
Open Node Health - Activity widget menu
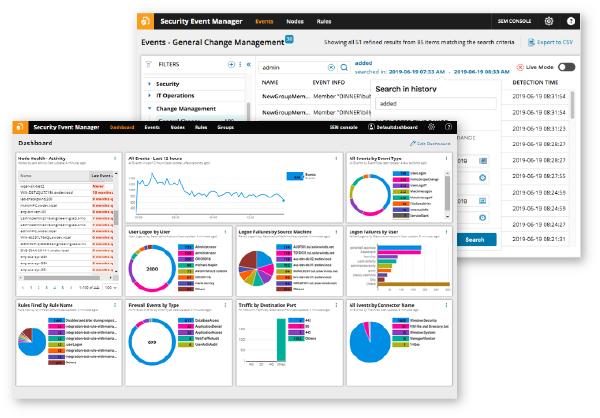pos(115,158)
